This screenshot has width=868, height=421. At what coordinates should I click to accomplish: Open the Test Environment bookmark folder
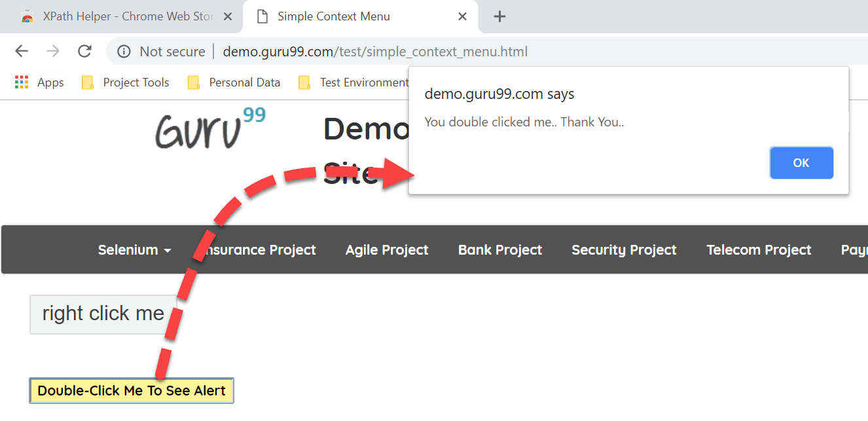[353, 82]
